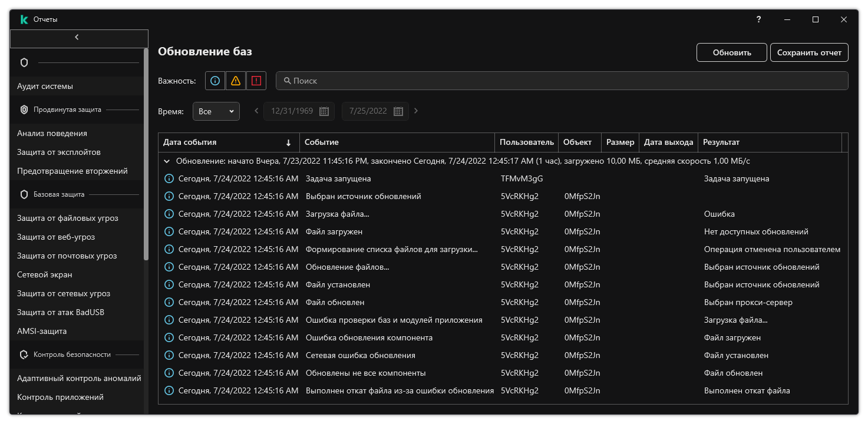Image resolution: width=868 pixels, height=424 pixels.
Task: Click the sort arrow in Дата события column
Action: pos(288,143)
